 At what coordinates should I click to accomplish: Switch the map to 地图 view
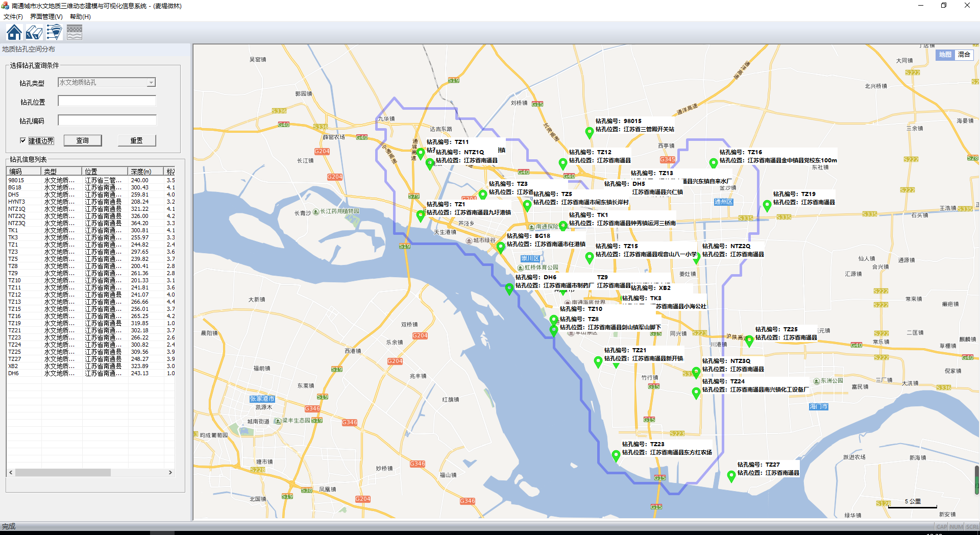945,55
